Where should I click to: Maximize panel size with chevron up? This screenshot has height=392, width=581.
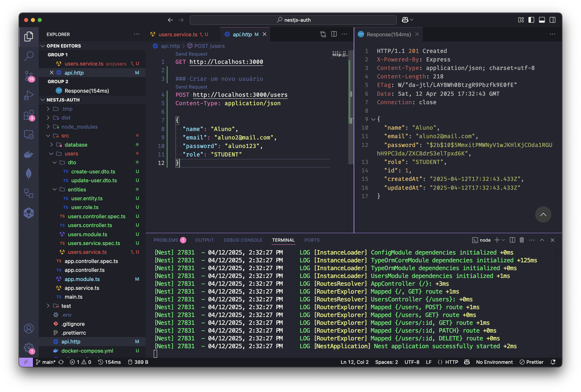tap(542, 240)
